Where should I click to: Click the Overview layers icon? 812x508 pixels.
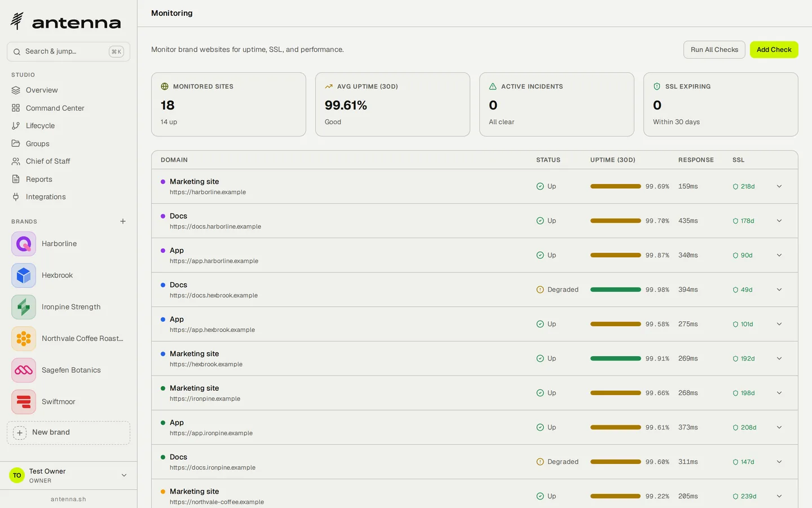(16, 90)
